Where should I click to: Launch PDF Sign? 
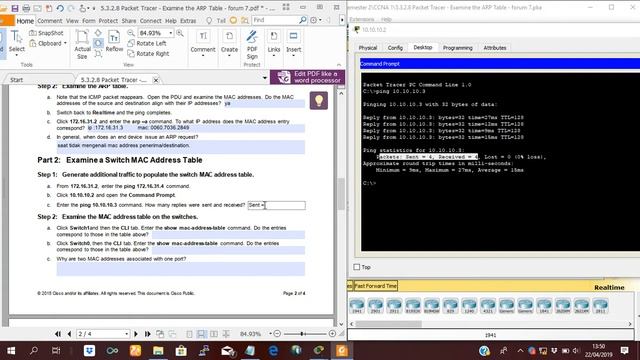pos(252,45)
